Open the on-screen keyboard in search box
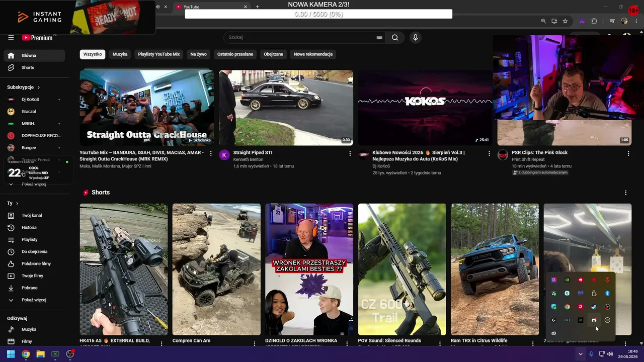644x362 pixels. point(379,38)
